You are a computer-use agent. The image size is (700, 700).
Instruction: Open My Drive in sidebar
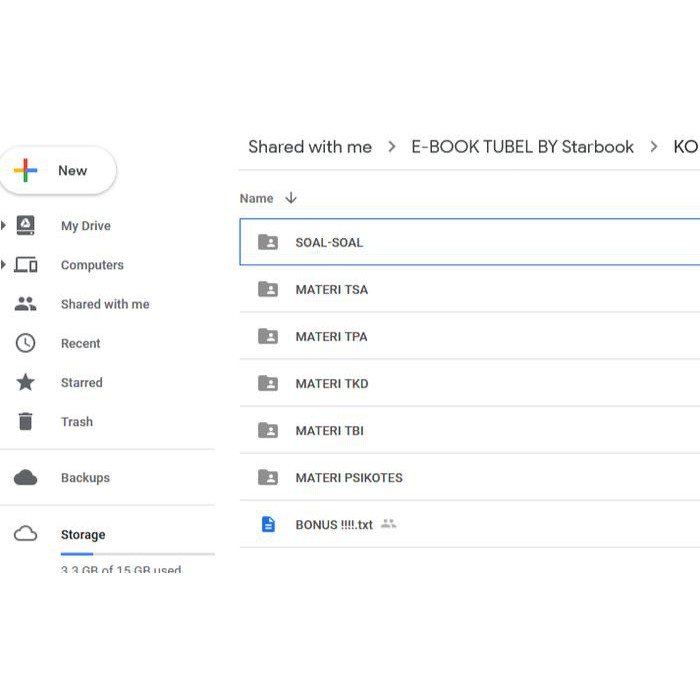click(x=85, y=226)
